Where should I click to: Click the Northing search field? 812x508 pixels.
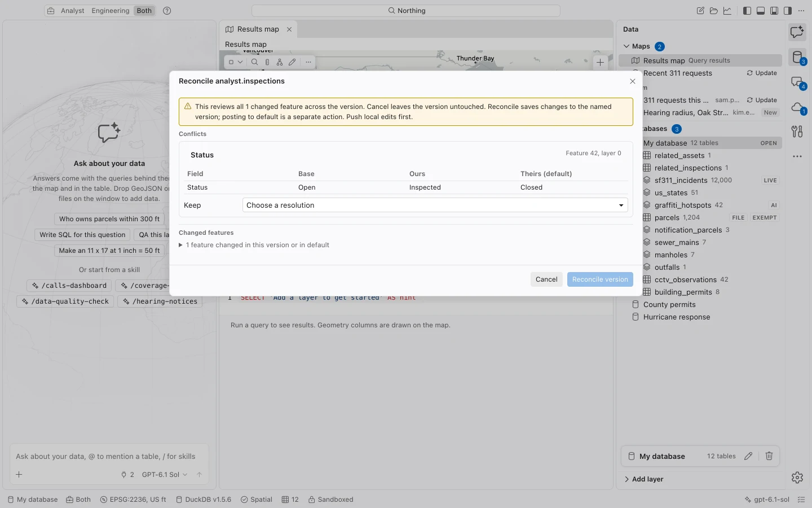coord(406,11)
